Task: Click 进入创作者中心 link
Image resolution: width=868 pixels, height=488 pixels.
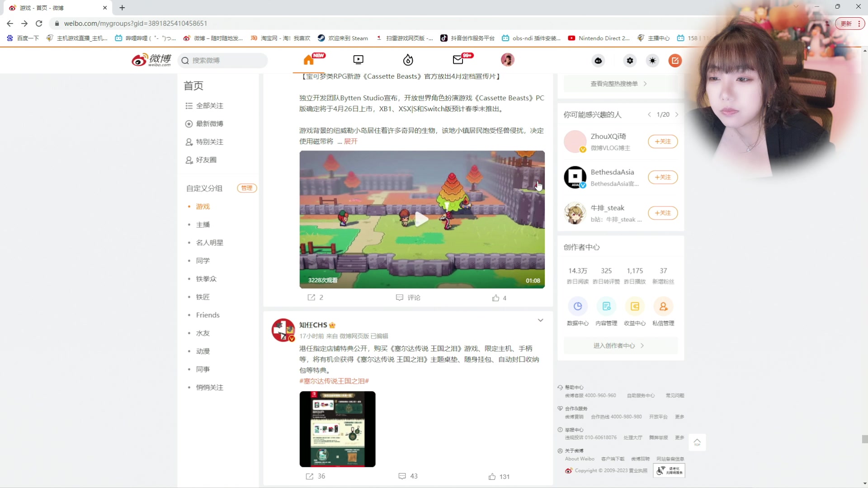Action: point(619,346)
